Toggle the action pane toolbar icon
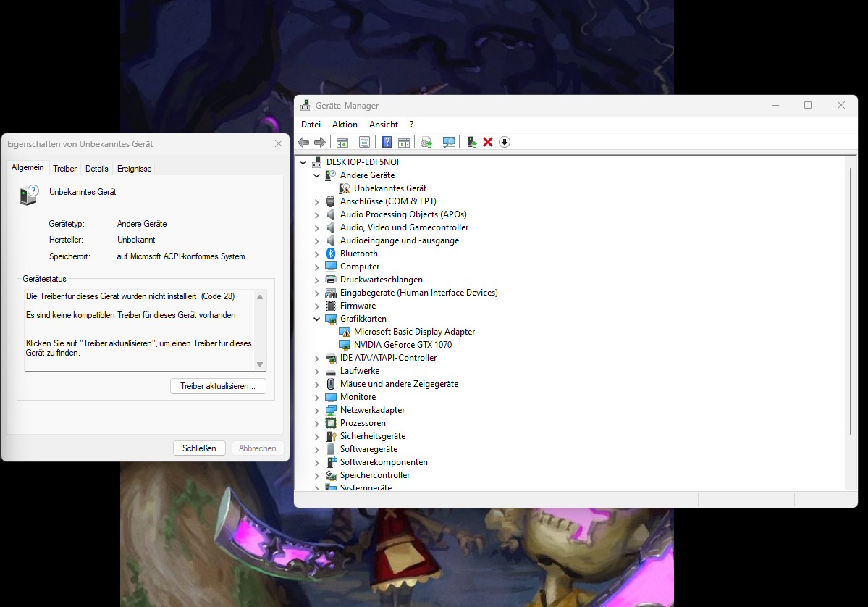Viewport: 868px width, 607px height. 404,143
